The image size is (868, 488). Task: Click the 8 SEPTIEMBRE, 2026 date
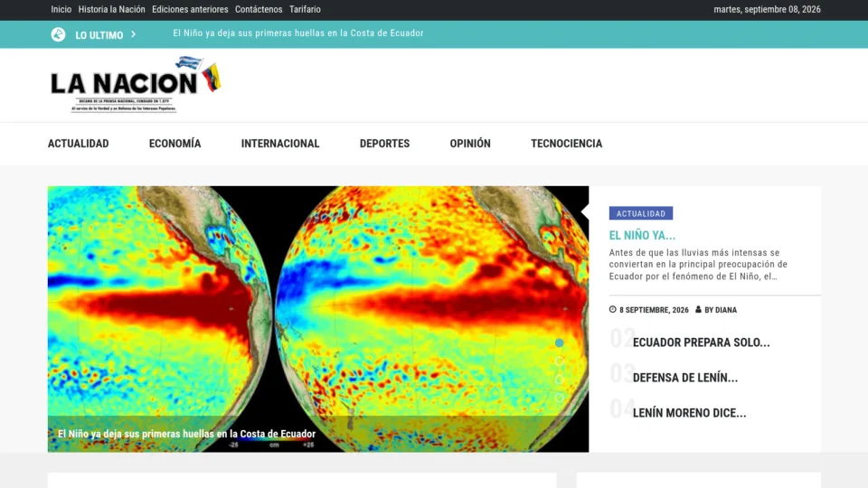[x=654, y=310]
